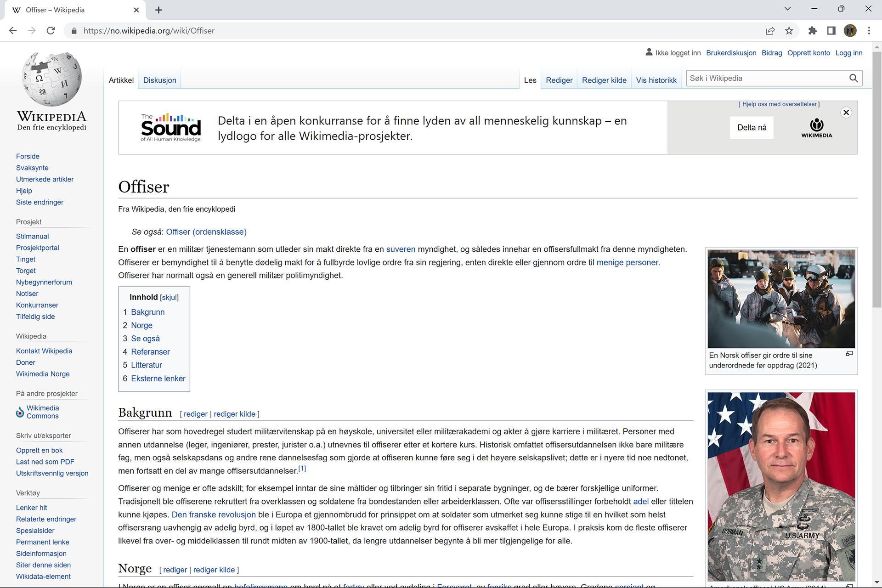Close the Sound logo banner

tap(846, 113)
